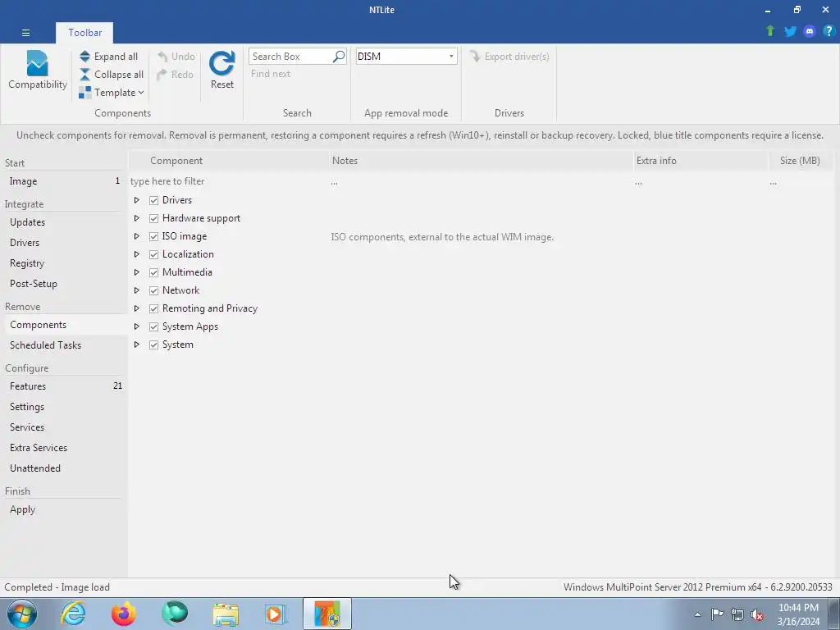This screenshot has width=840, height=630.
Task: Expand the Hardware support tree node
Action: point(137,218)
